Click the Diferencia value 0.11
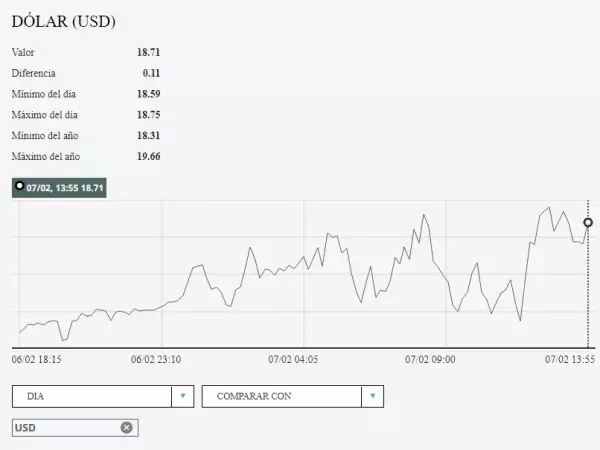The width and height of the screenshot is (600, 450). click(151, 73)
